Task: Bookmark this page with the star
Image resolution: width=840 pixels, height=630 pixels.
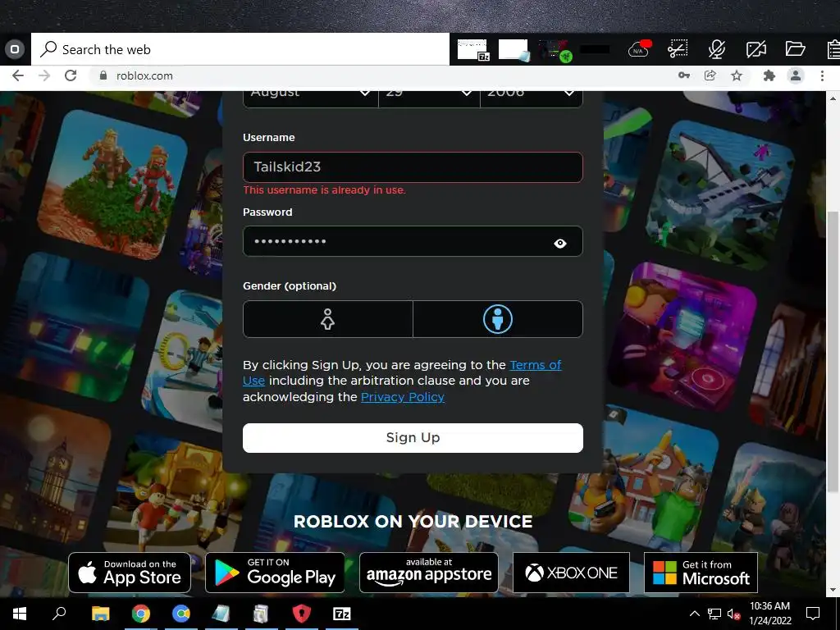Action: (737, 75)
